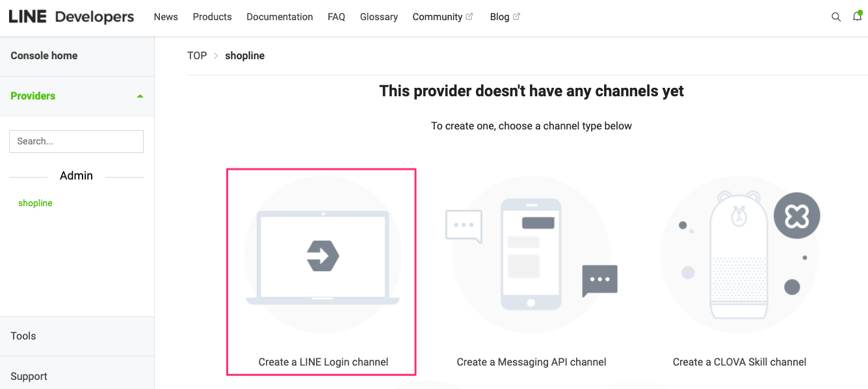The image size is (868, 389).
Task: Open the notifications bell icon
Action: [x=857, y=16]
